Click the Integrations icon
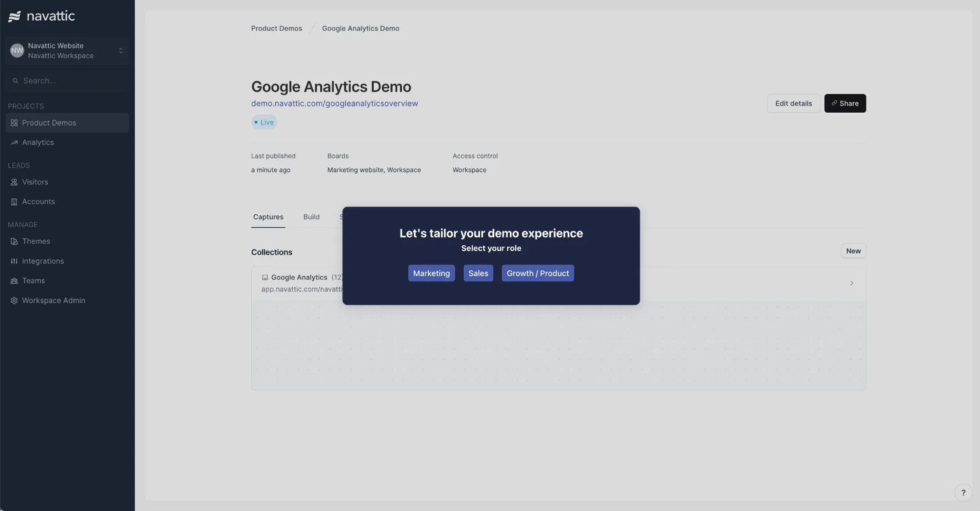The height and width of the screenshot is (511, 980). 14,261
